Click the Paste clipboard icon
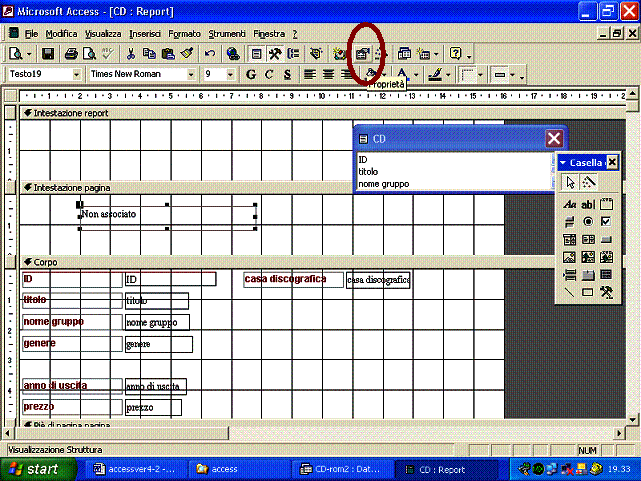Screen dimensions: 641x481 [168, 54]
